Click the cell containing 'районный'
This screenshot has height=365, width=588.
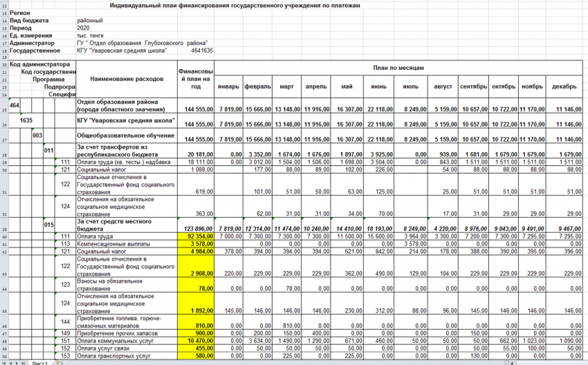[90, 20]
